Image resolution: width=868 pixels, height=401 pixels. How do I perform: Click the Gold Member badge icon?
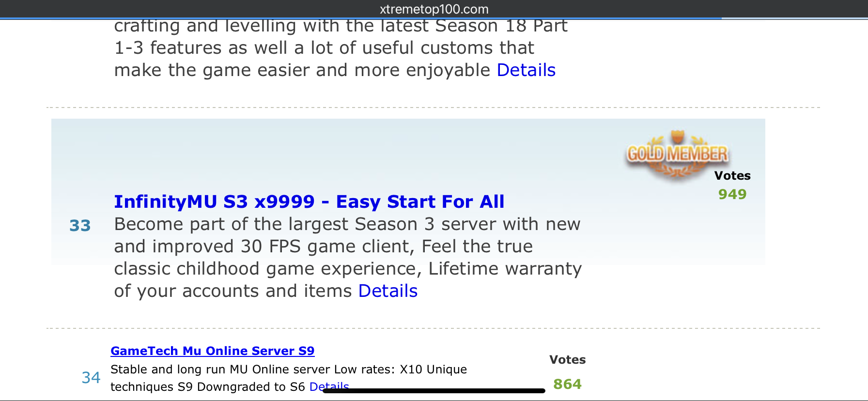pyautogui.click(x=677, y=155)
